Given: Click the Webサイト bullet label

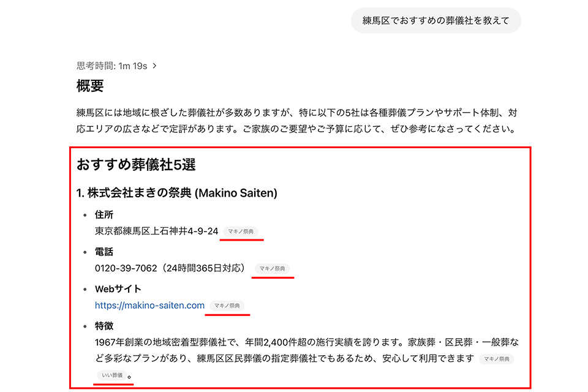Looking at the screenshot, I should point(118,289).
